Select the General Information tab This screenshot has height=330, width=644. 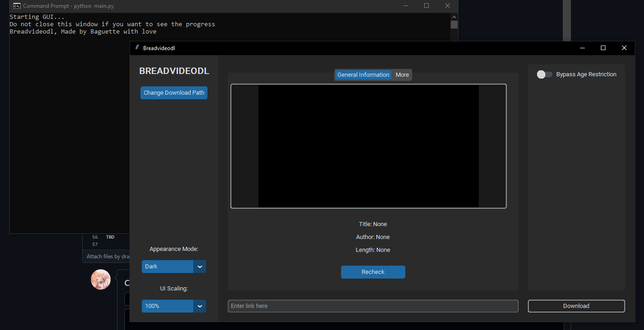pyautogui.click(x=363, y=74)
